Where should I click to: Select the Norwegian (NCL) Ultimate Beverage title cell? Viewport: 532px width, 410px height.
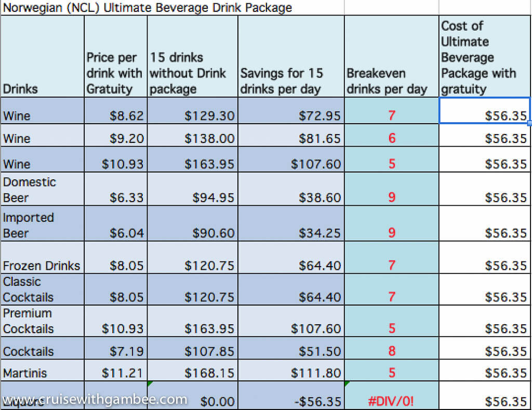pyautogui.click(x=172, y=7)
